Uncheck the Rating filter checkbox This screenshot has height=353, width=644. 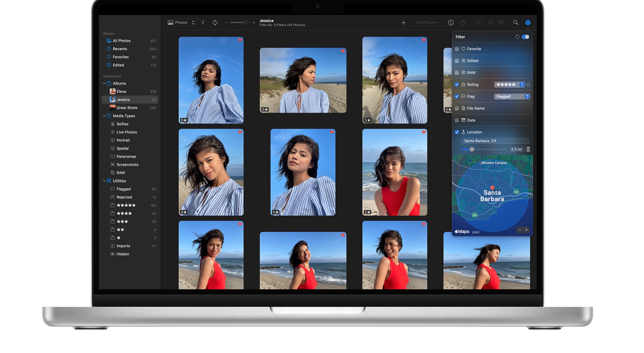coord(457,85)
